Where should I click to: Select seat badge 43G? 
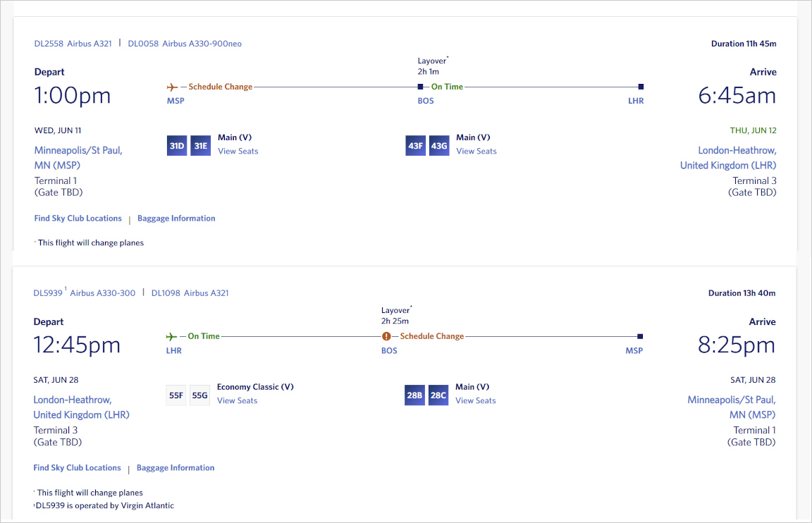(439, 145)
